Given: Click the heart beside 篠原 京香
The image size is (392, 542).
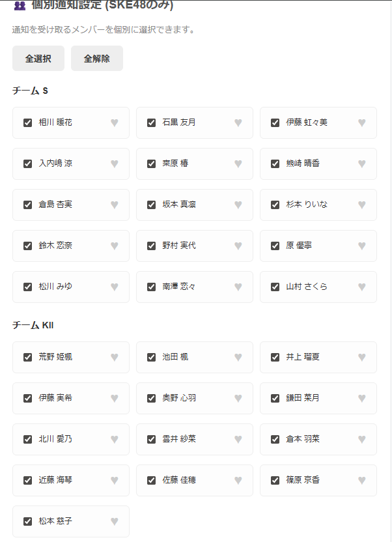Looking at the screenshot, I should tap(362, 480).
